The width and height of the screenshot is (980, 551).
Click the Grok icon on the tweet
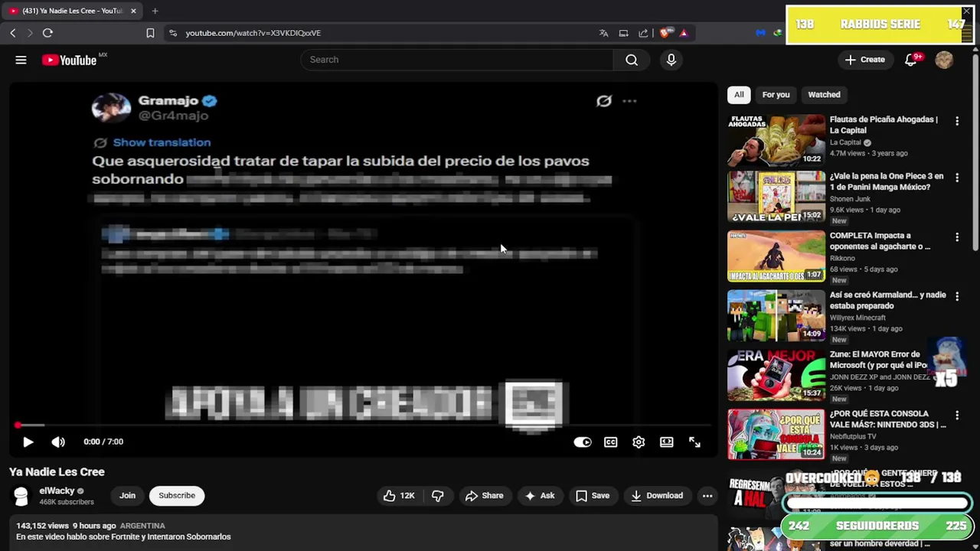pyautogui.click(x=604, y=101)
